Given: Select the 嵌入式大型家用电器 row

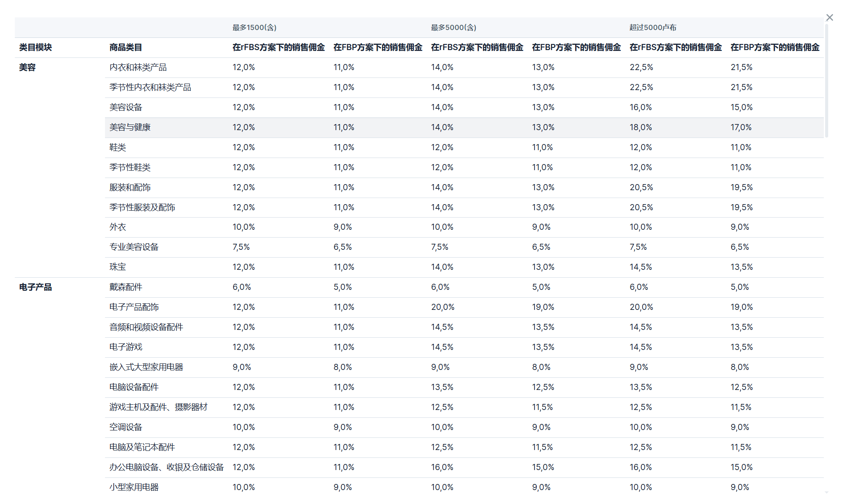Looking at the screenshot, I should pos(146,367).
